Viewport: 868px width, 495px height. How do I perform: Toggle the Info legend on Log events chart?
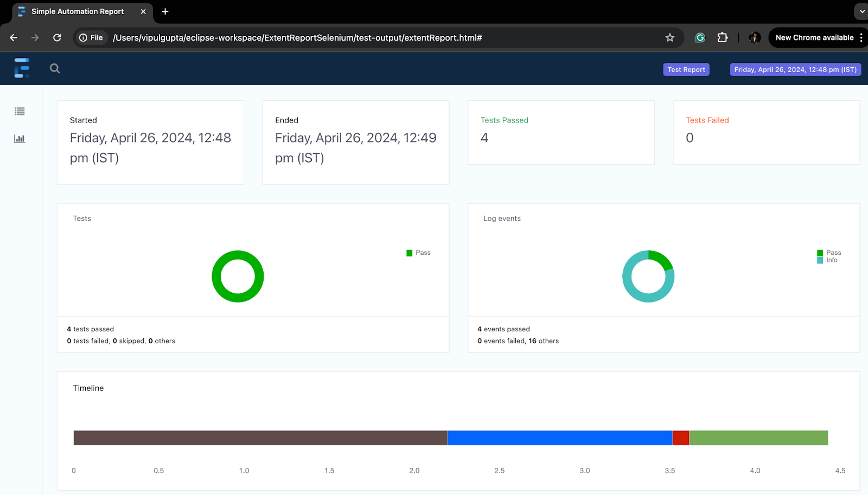click(828, 260)
